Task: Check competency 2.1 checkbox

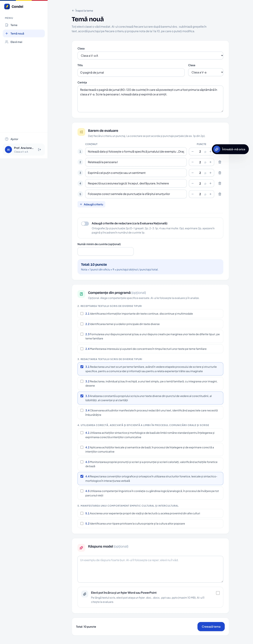Action: [x=82, y=313]
